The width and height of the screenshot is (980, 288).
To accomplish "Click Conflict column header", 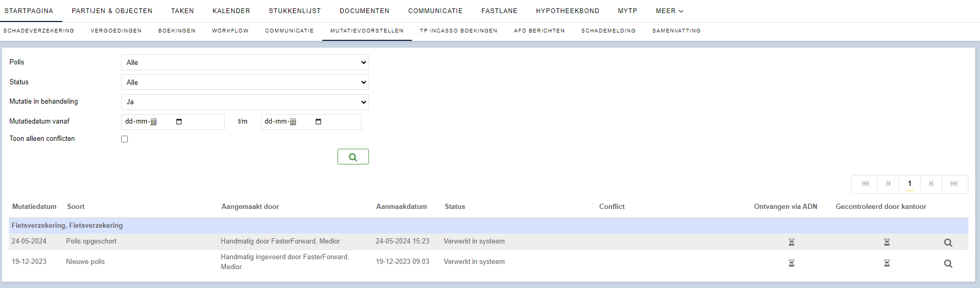I will (612, 207).
